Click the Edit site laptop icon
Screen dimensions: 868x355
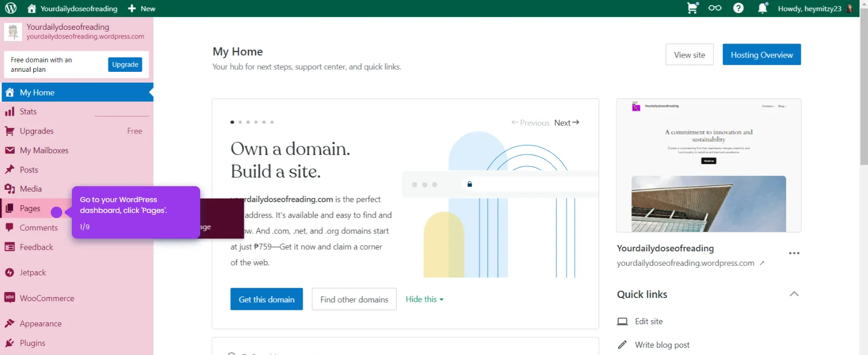[x=622, y=321]
